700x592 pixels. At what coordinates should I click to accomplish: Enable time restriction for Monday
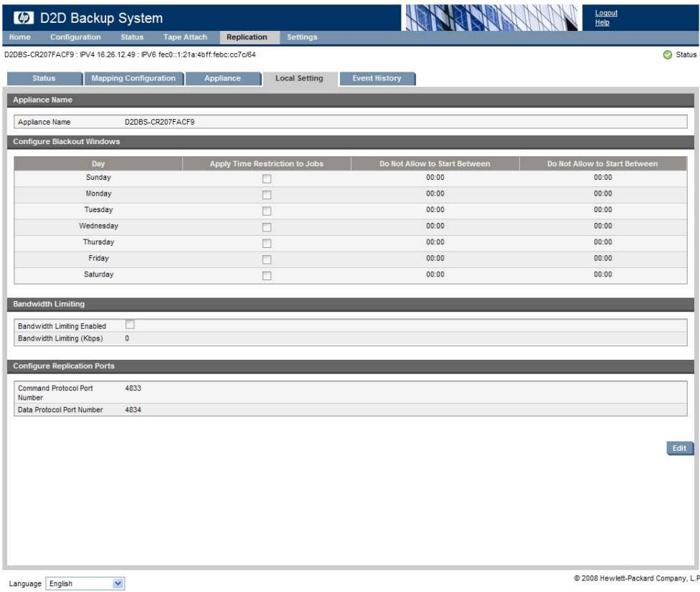click(x=267, y=194)
